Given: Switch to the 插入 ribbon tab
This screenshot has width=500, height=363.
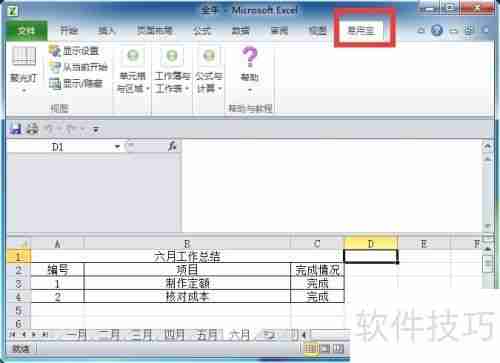Looking at the screenshot, I should (x=107, y=31).
